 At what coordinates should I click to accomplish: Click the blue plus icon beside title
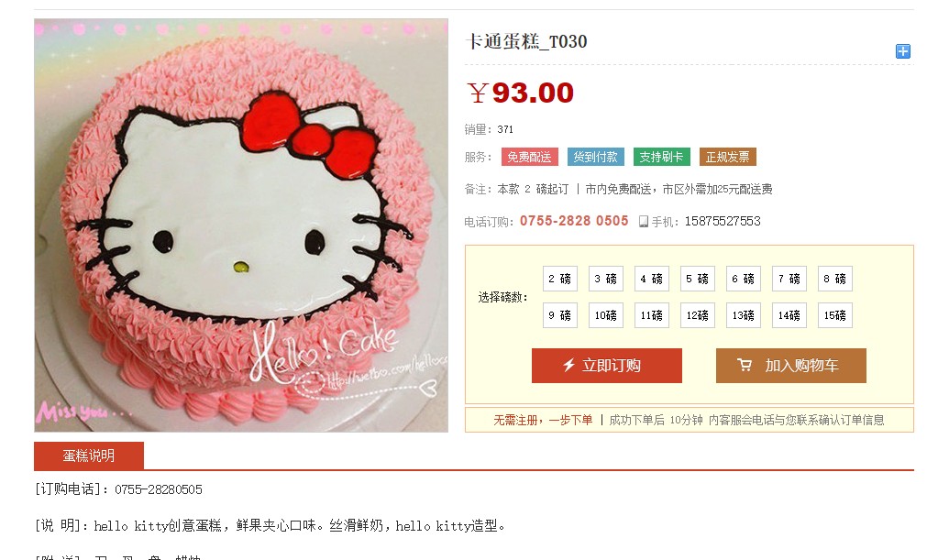tap(903, 51)
